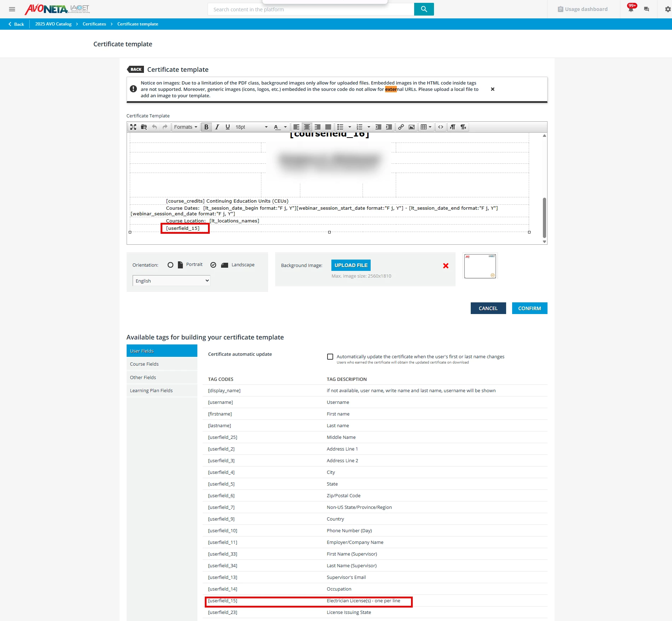Image resolution: width=672 pixels, height=621 pixels.
Task: Insert a numbered list
Action: pos(359,127)
